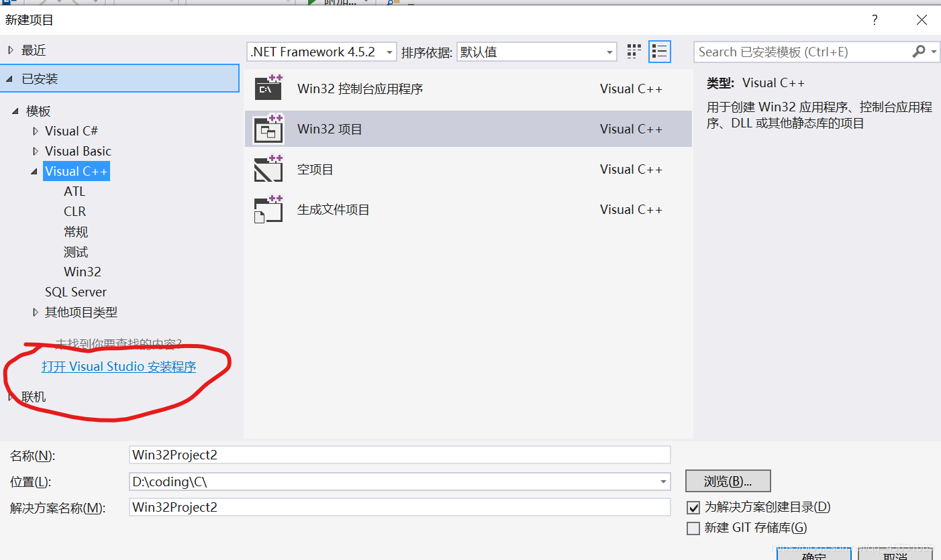Click the 浏览(B)... button

(x=728, y=482)
